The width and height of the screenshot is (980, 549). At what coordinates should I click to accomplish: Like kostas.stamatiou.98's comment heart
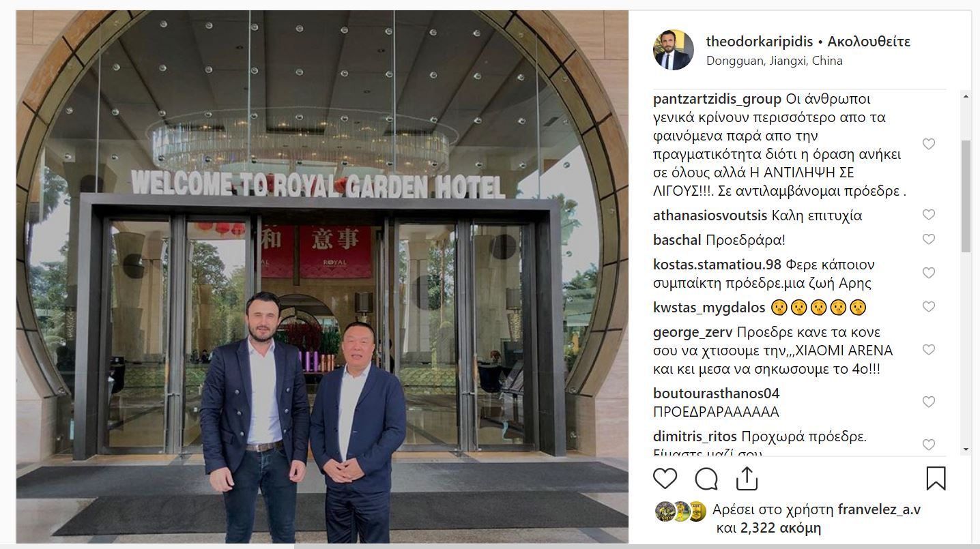pyautogui.click(x=928, y=273)
